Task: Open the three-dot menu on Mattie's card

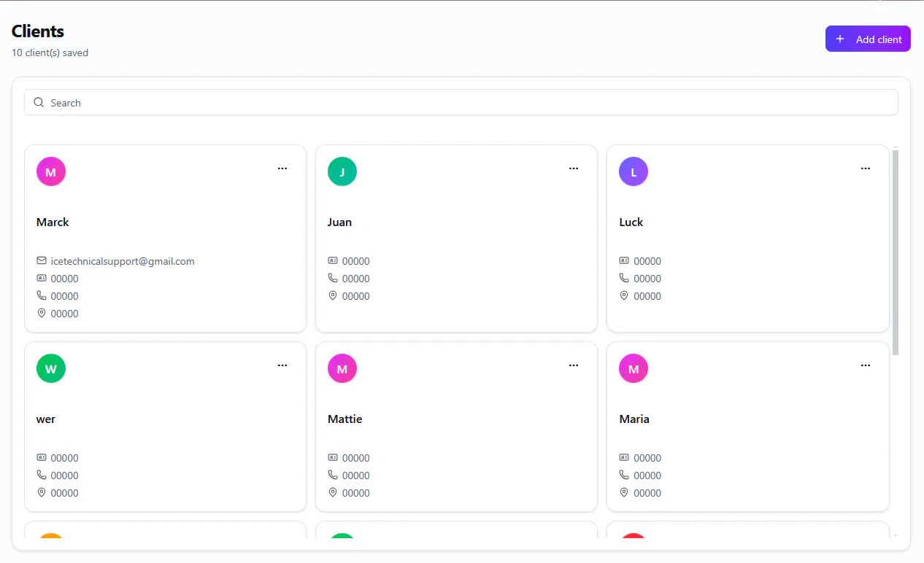Action: click(574, 365)
